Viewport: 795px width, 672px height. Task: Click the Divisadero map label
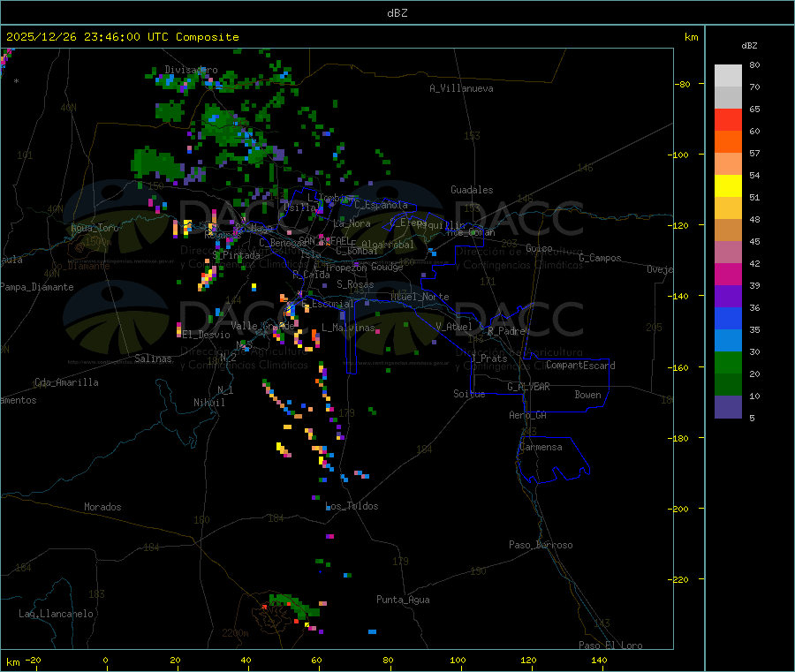[191, 70]
